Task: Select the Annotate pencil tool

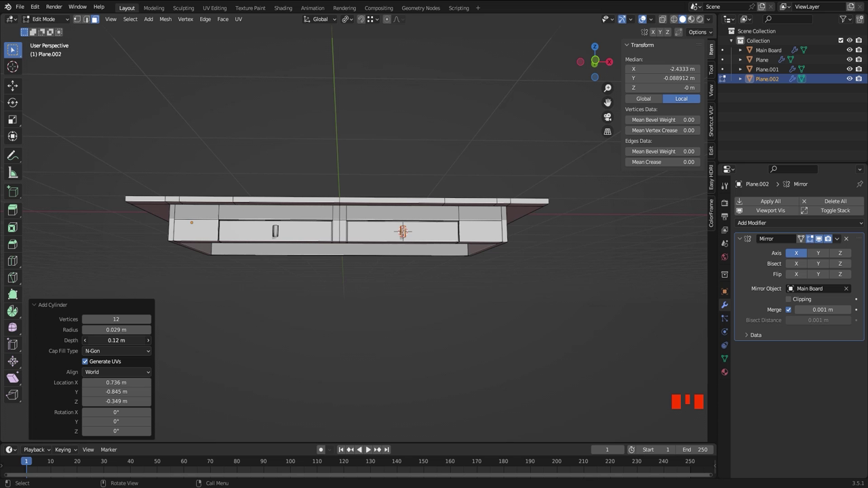Action: (12, 156)
